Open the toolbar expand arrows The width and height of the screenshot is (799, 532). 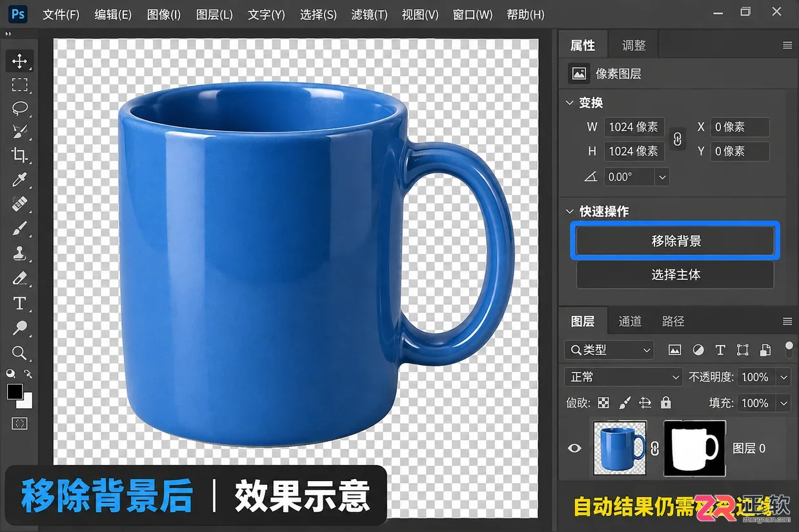pyautogui.click(x=8, y=35)
